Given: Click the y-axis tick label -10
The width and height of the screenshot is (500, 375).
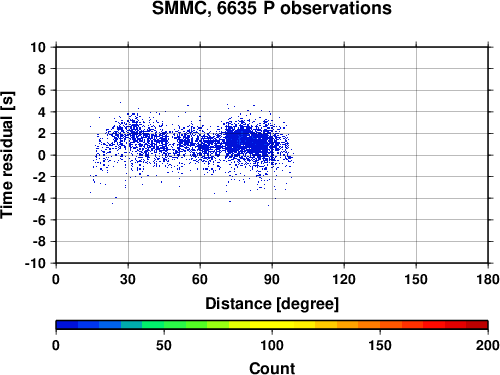Looking at the screenshot, I should (35, 263).
